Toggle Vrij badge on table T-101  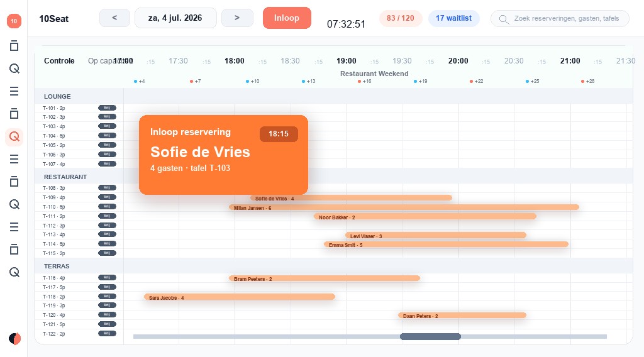[x=107, y=108]
